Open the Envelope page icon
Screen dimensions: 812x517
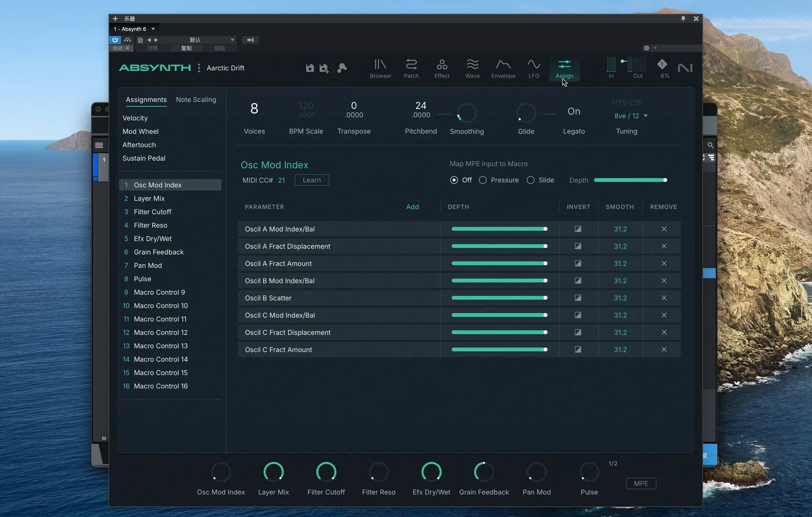tap(503, 68)
